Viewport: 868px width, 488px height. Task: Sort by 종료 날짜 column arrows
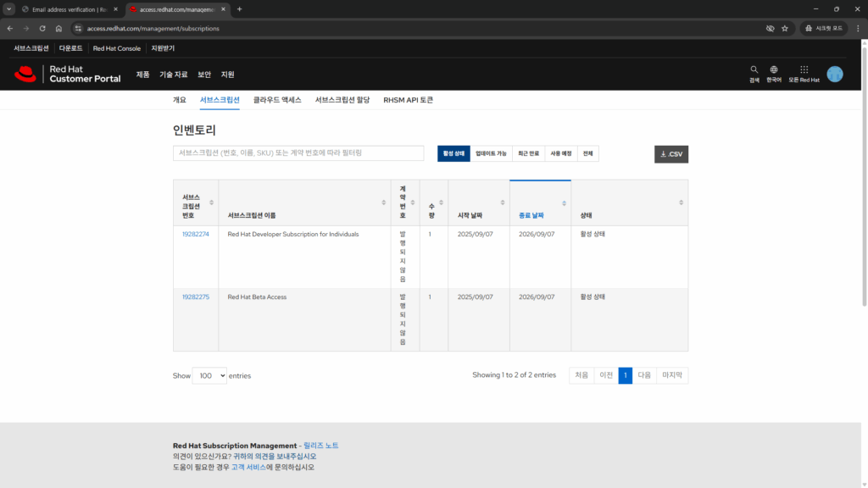564,202
